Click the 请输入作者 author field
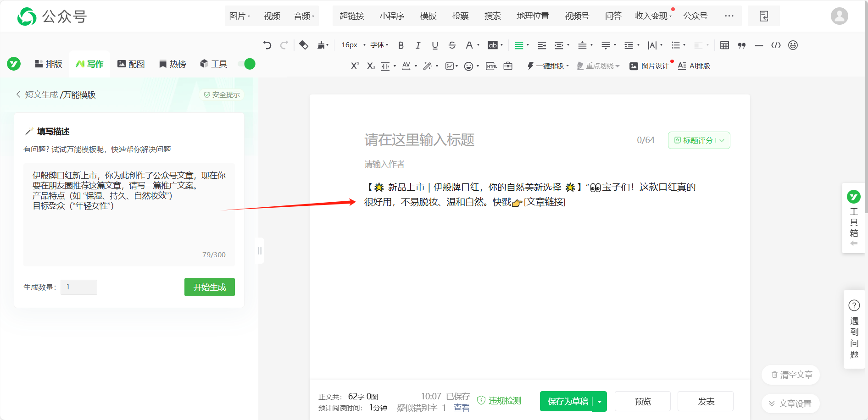 [x=384, y=164]
